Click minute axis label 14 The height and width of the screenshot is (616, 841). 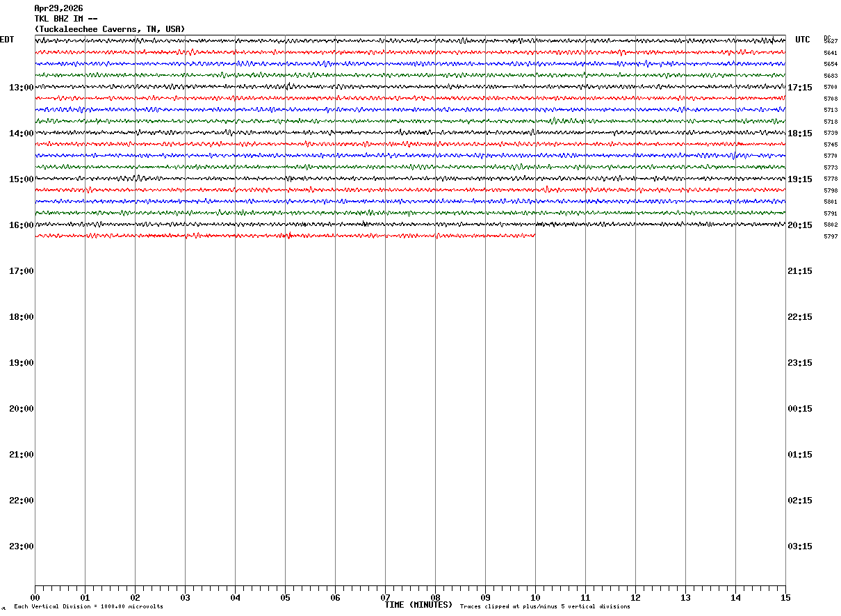[735, 597]
